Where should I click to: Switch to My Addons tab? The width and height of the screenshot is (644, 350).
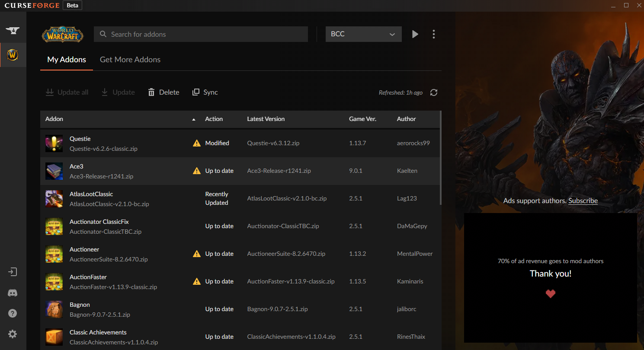pyautogui.click(x=67, y=60)
